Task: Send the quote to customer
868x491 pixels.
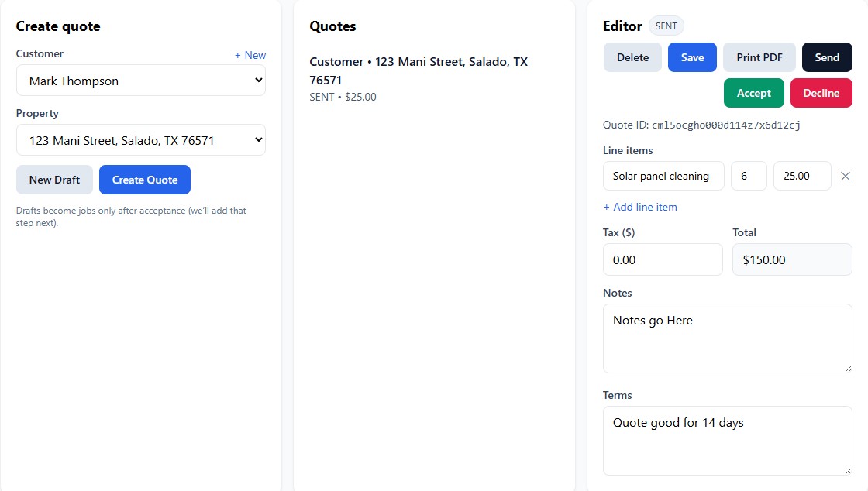Action: [x=826, y=57]
